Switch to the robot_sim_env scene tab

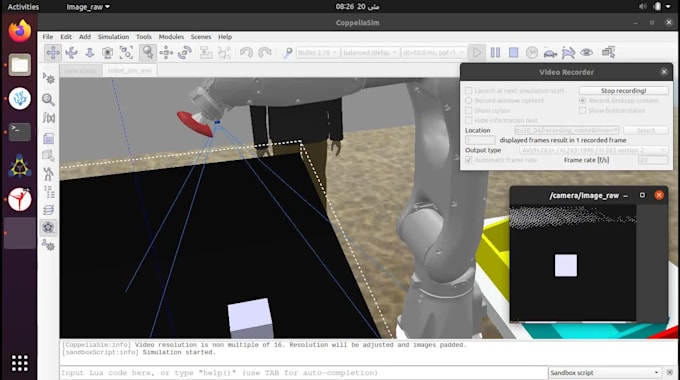pyautogui.click(x=130, y=70)
